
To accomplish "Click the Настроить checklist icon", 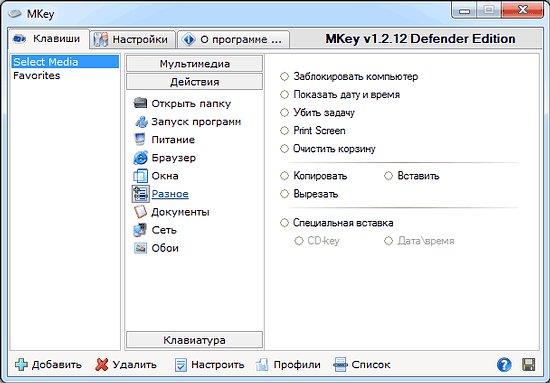I will tap(181, 365).
